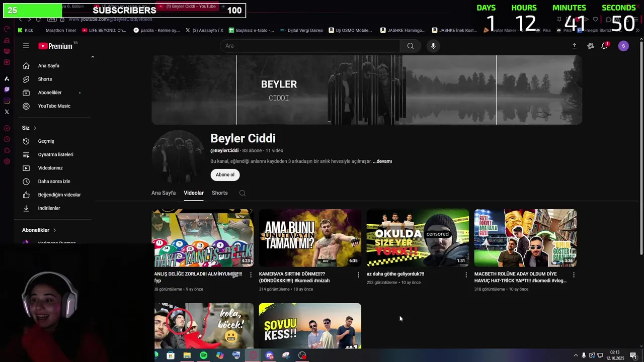This screenshot has width=644, height=362.
Task: Open parolla - Kelime oyunu bookmark
Action: (x=156, y=30)
